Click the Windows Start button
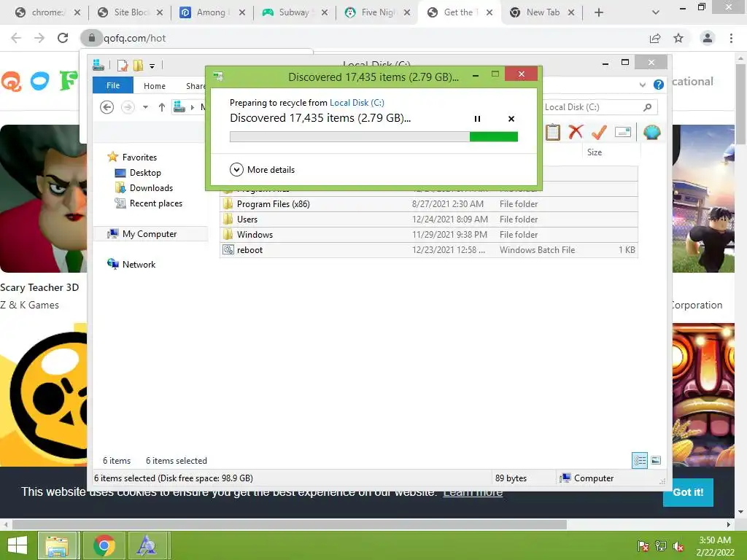The width and height of the screenshot is (747, 560). (18, 545)
